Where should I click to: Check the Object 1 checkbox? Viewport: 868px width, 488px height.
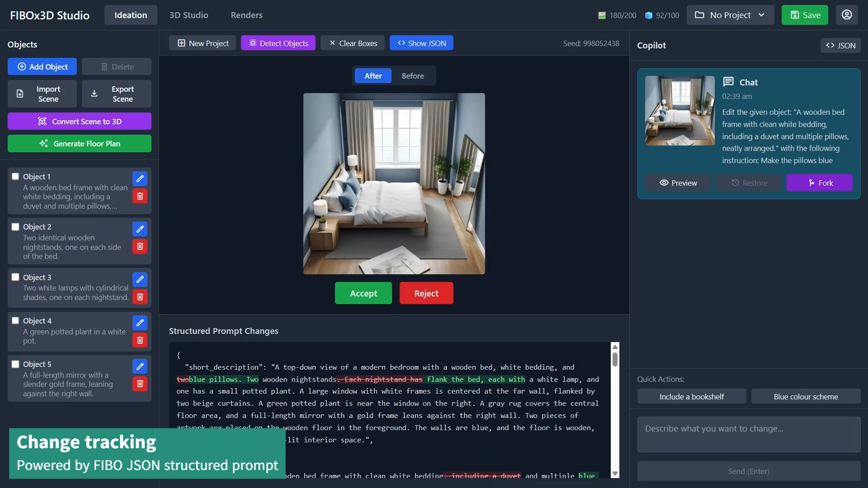click(x=15, y=176)
